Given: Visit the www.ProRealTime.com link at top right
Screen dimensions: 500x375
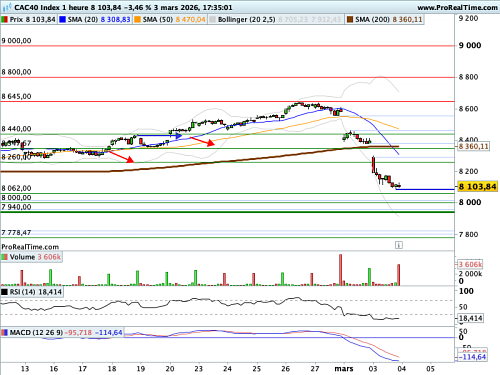Looking at the screenshot, I should [457, 7].
